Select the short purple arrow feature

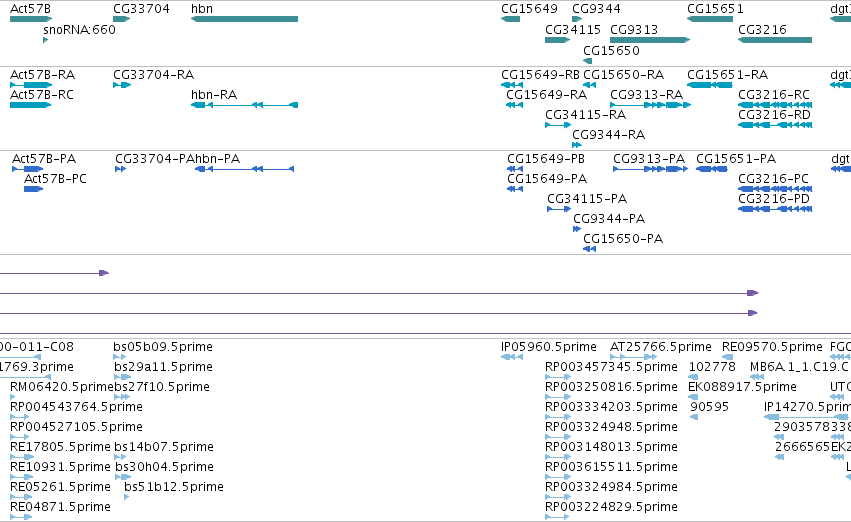tap(54, 273)
